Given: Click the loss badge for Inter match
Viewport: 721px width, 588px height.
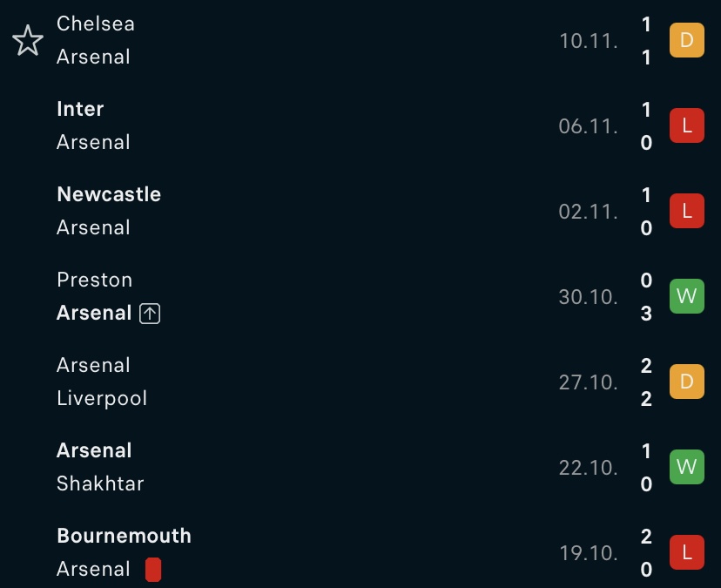Looking at the screenshot, I should click(x=686, y=125).
